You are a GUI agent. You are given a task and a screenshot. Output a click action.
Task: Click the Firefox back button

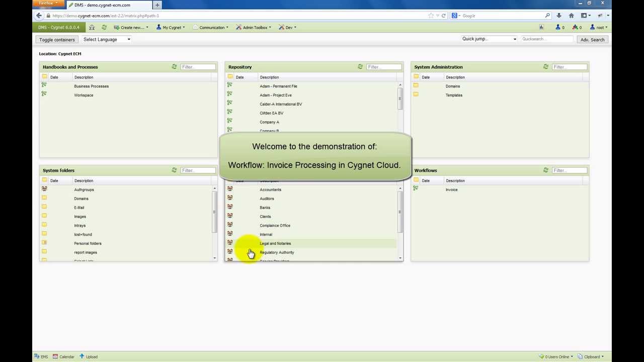tap(39, 16)
